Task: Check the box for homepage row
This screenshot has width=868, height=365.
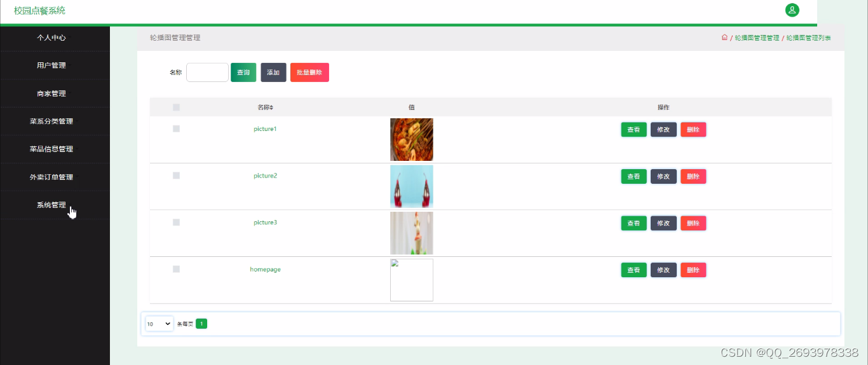Action: 176,269
